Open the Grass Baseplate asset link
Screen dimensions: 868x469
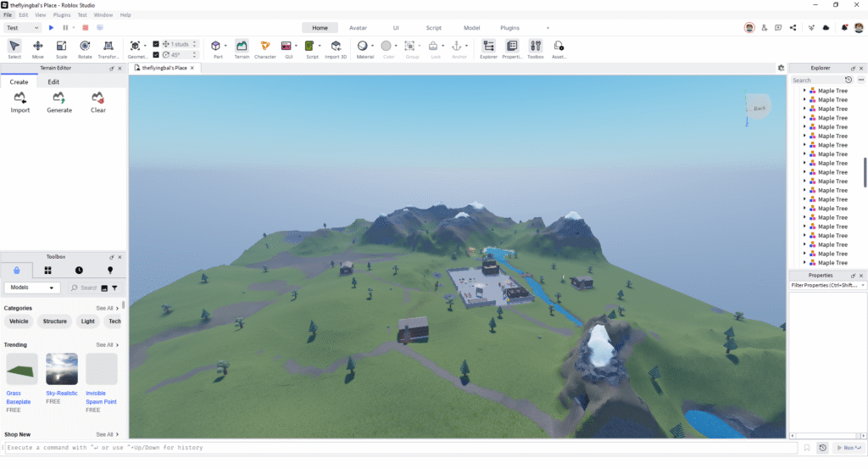point(19,398)
